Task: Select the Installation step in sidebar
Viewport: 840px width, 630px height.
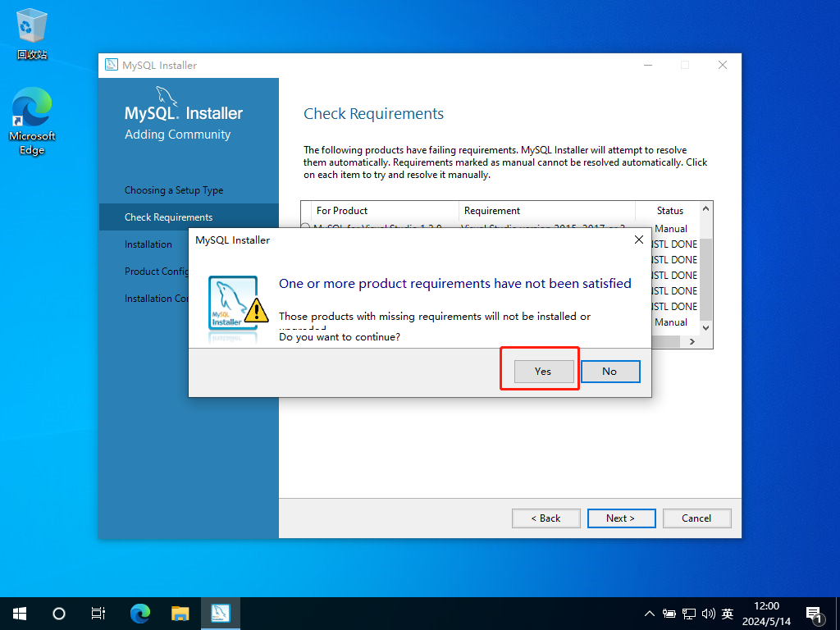Action: click(x=148, y=244)
